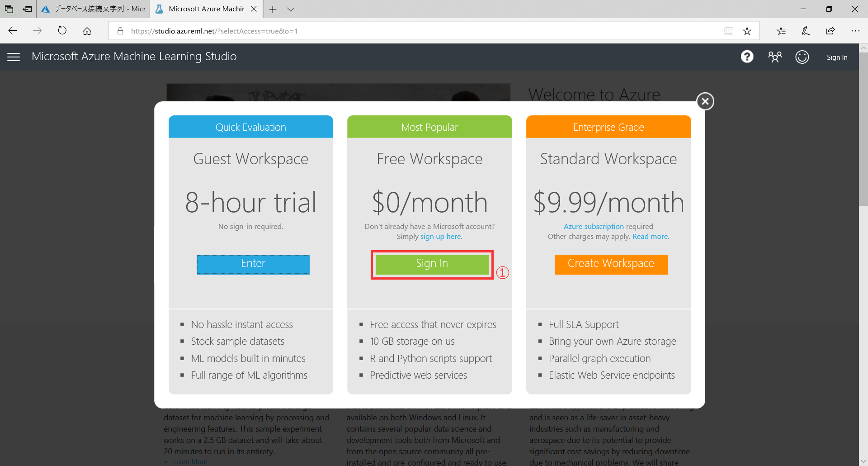Click 'Predictive web services' item
Image resolution: width=868 pixels, height=466 pixels.
tap(419, 375)
